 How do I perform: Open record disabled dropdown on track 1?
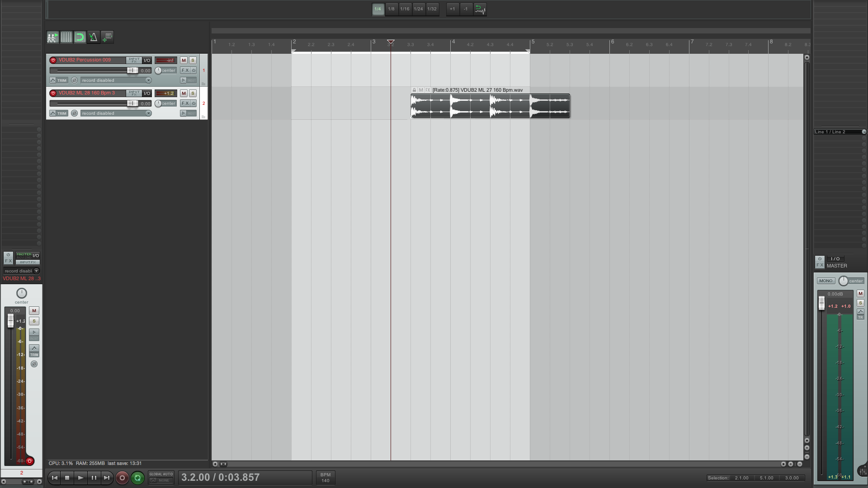(x=116, y=80)
